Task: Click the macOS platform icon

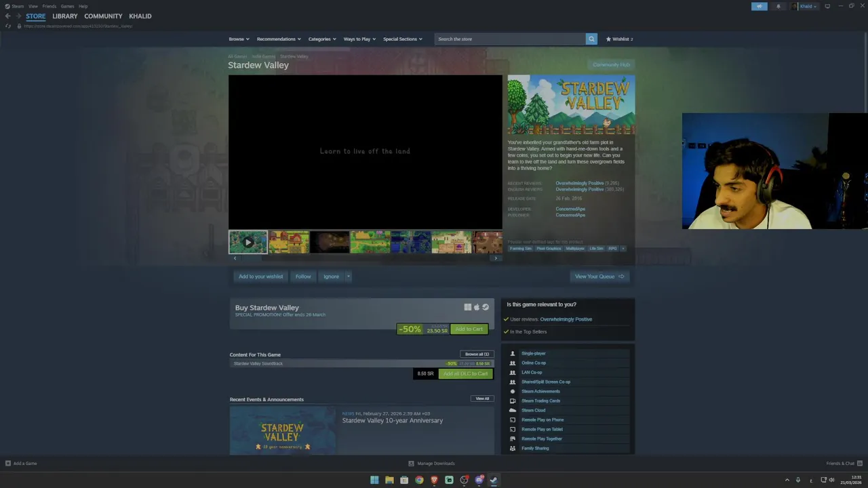Action: pyautogui.click(x=477, y=307)
